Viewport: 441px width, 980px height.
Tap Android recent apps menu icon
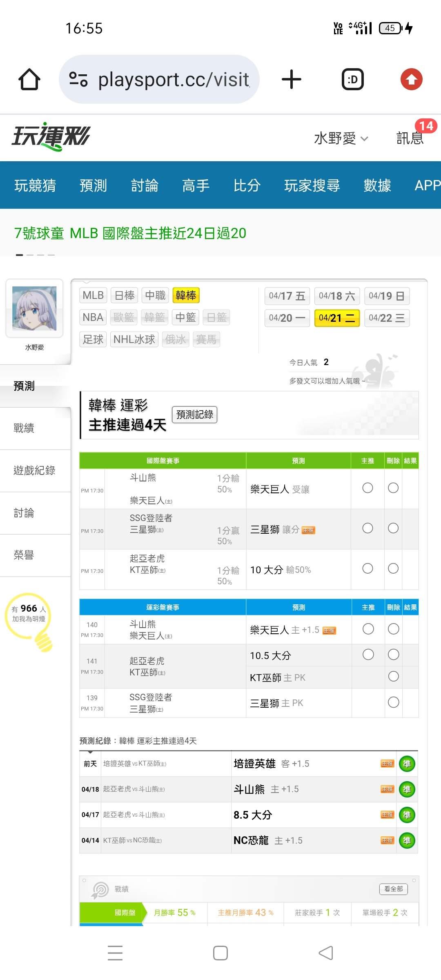[x=115, y=953]
